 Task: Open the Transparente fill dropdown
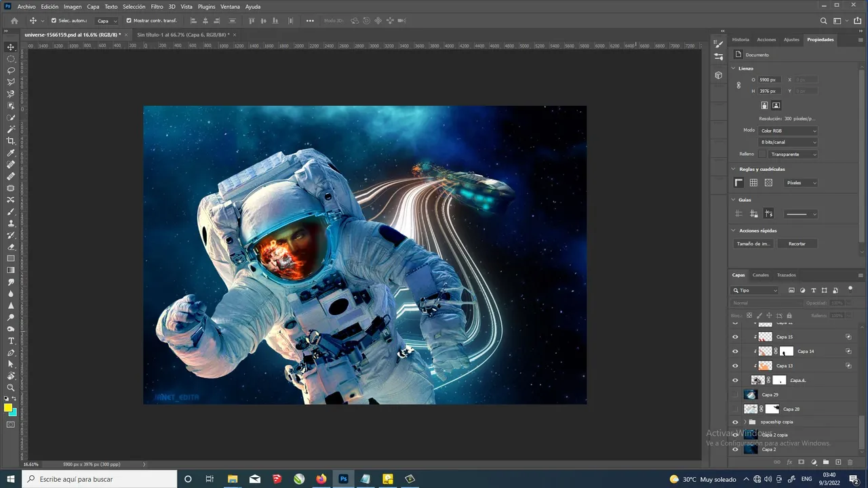tap(793, 155)
